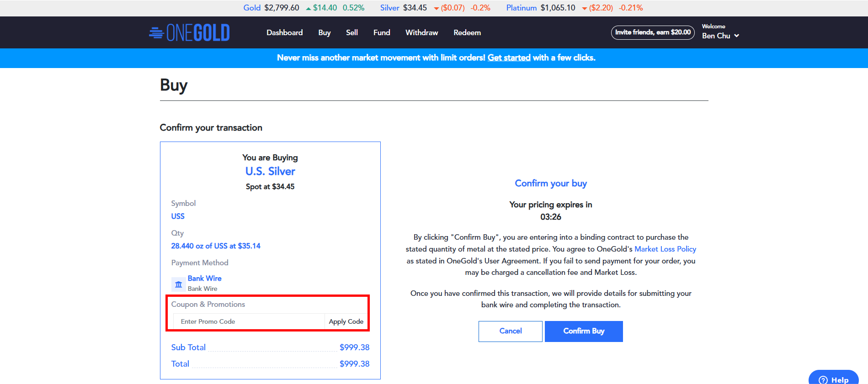The image size is (868, 384).
Task: Click the red silver down arrow
Action: coord(436,8)
